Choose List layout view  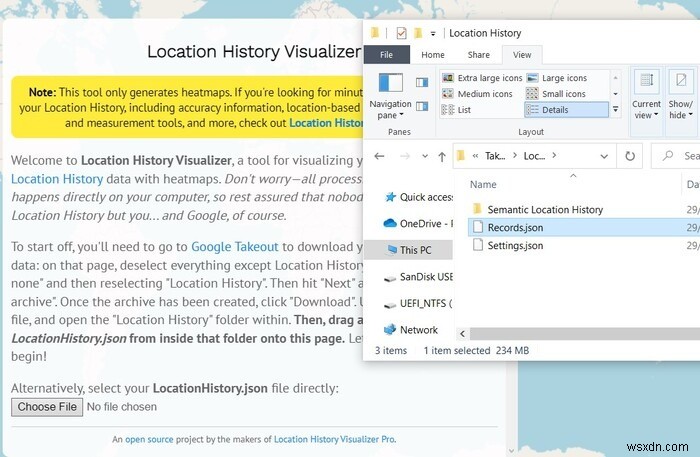coord(457,110)
